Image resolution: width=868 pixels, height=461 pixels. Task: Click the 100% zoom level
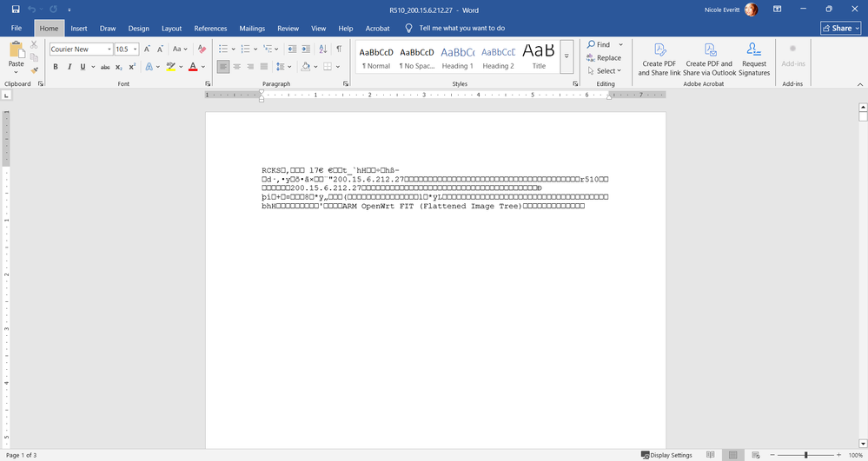(x=856, y=455)
